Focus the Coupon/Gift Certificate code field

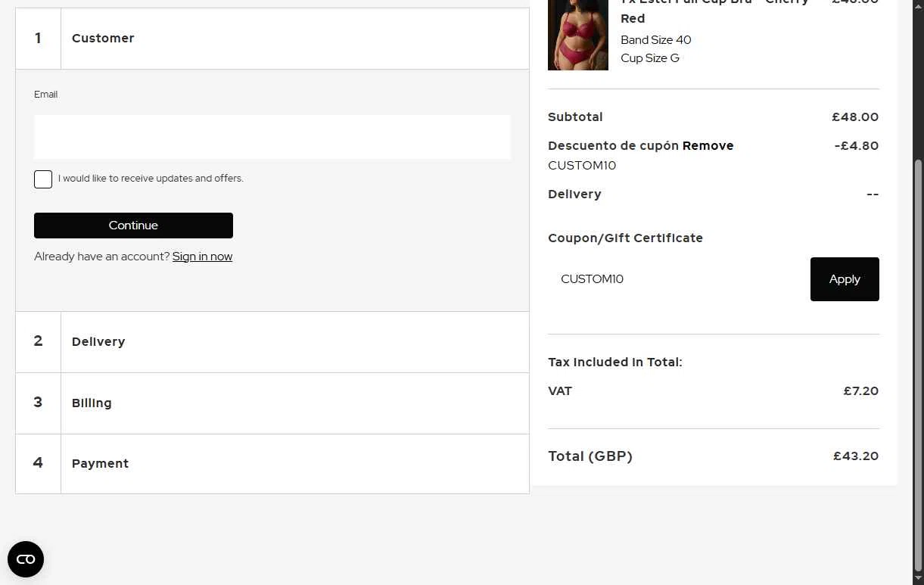677,279
